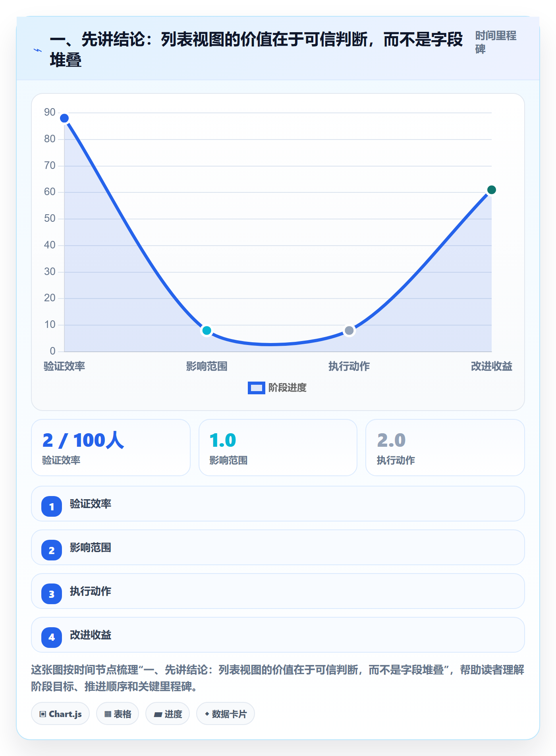Screen dimensions: 556x756
Task: Click the 时间里程碑 label in header
Action: (496, 42)
